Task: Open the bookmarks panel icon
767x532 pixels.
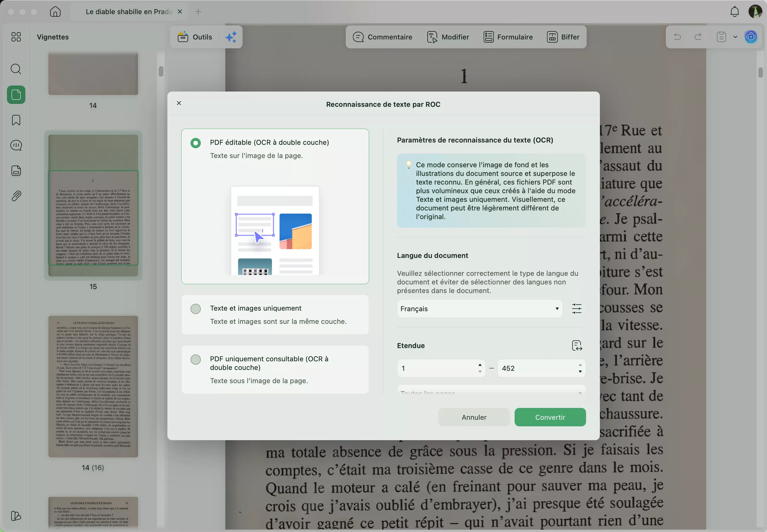Action: 16,120
